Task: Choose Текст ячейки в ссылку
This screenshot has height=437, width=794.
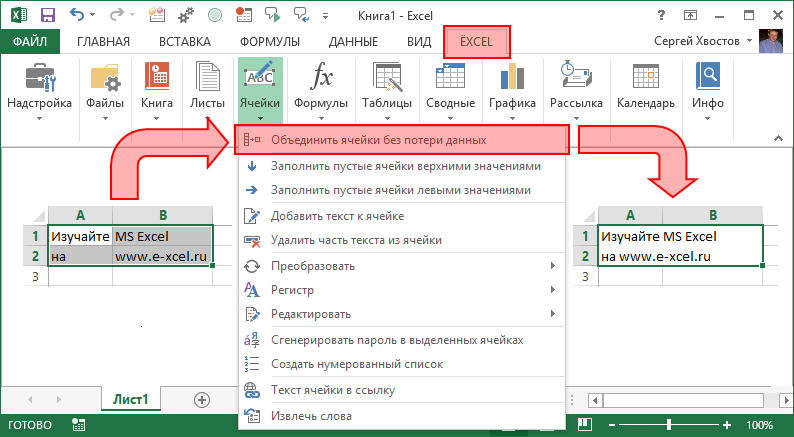Action: pos(402,390)
